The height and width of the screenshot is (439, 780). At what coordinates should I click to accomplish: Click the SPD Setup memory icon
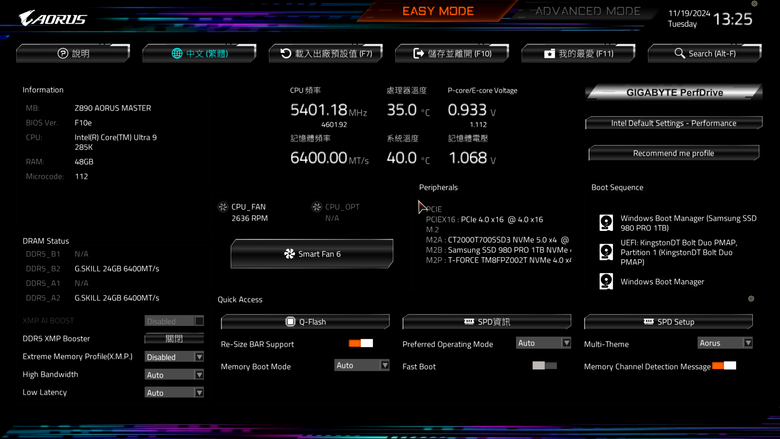click(x=648, y=322)
